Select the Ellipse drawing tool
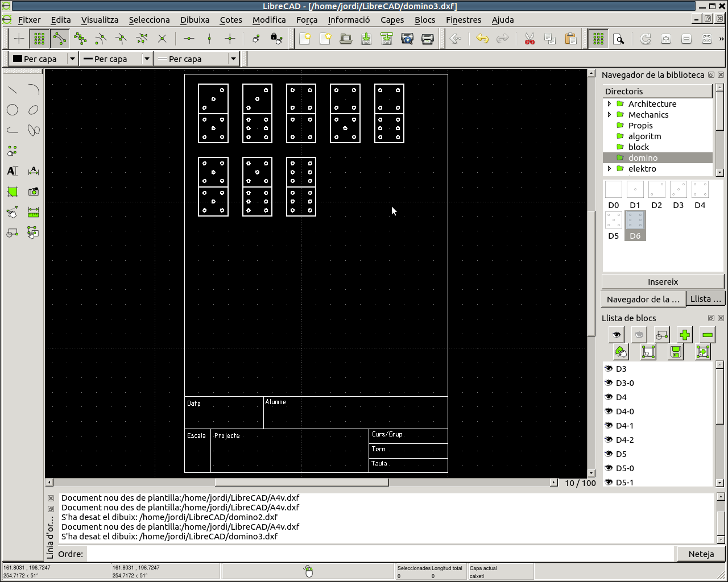Viewport: 728px width, 582px height. pos(34,110)
